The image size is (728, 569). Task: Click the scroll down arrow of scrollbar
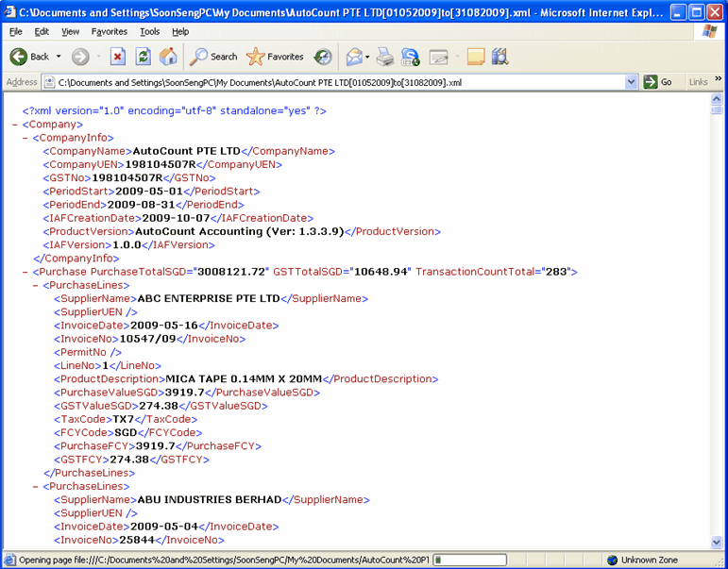pyautogui.click(x=716, y=542)
